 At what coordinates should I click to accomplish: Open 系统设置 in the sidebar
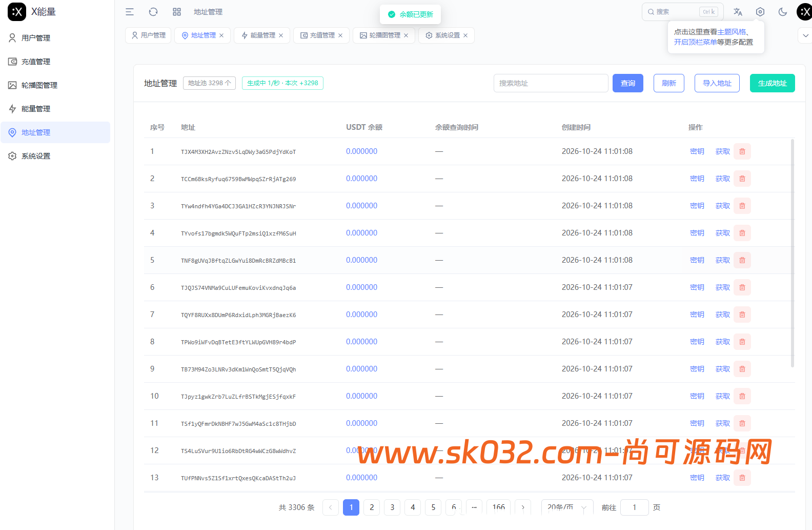(x=55, y=156)
